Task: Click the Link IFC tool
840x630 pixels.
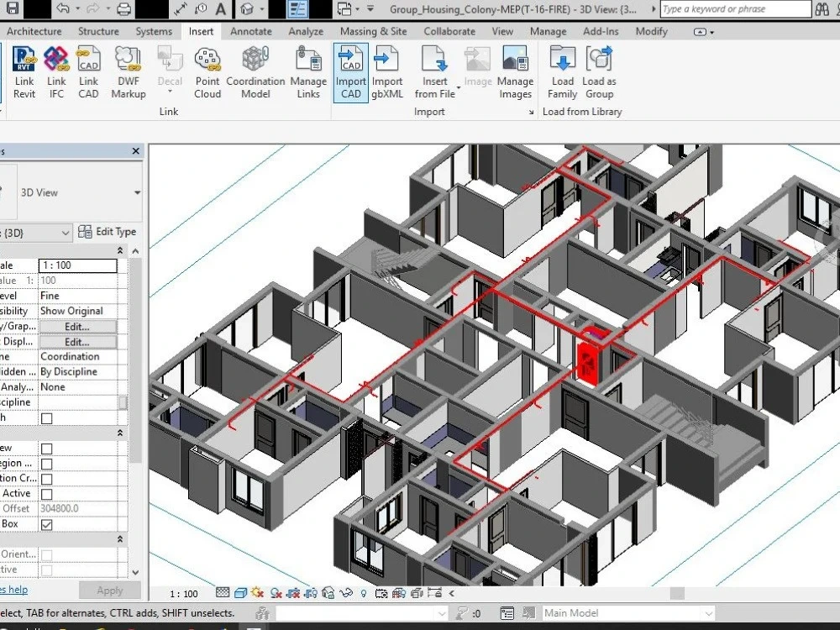Action: coord(56,73)
